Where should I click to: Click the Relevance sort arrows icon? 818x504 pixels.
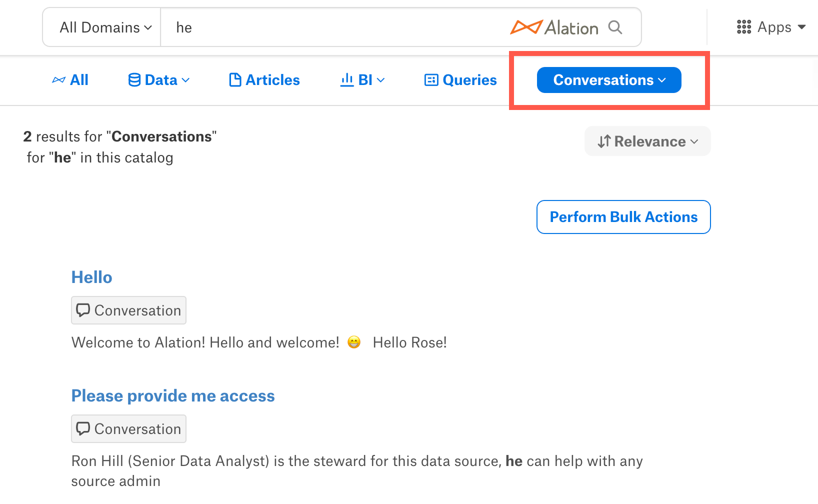(x=604, y=141)
